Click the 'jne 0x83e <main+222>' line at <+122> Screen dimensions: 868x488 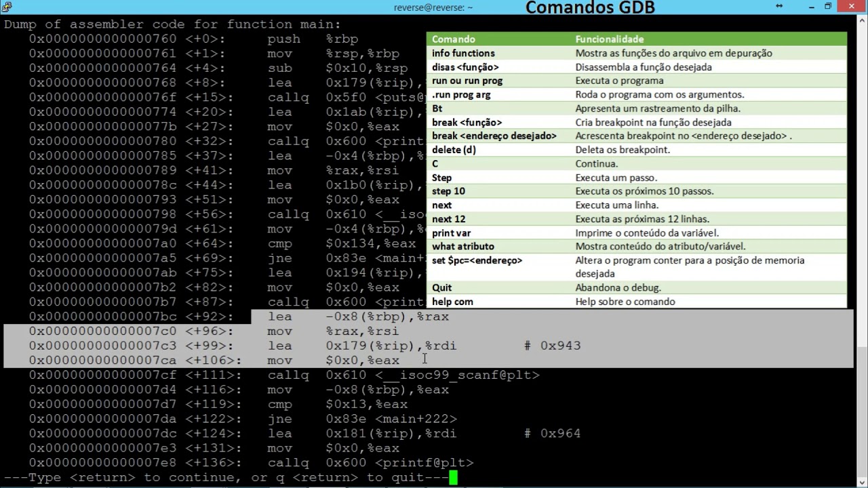pos(243,419)
